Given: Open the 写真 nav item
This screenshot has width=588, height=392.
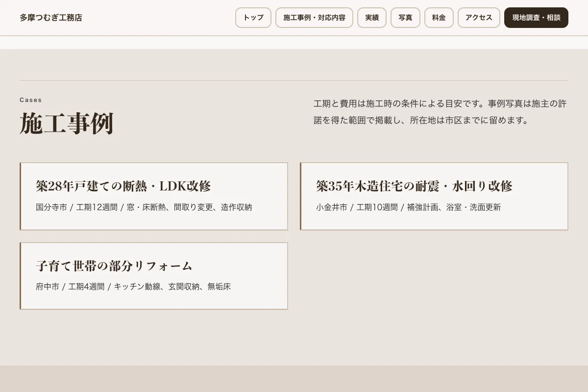Looking at the screenshot, I should [405, 18].
